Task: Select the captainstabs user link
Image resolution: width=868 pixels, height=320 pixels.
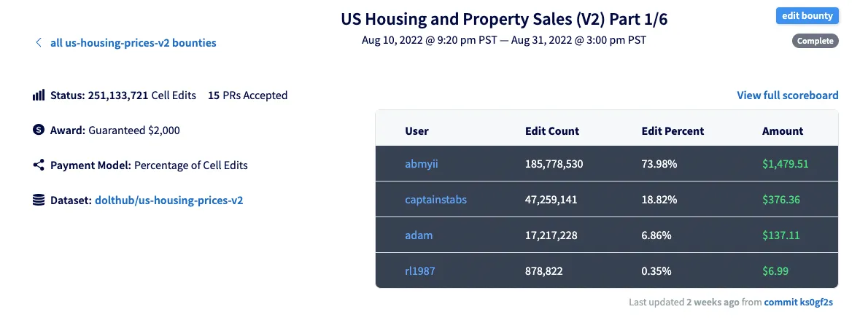Action: [435, 200]
